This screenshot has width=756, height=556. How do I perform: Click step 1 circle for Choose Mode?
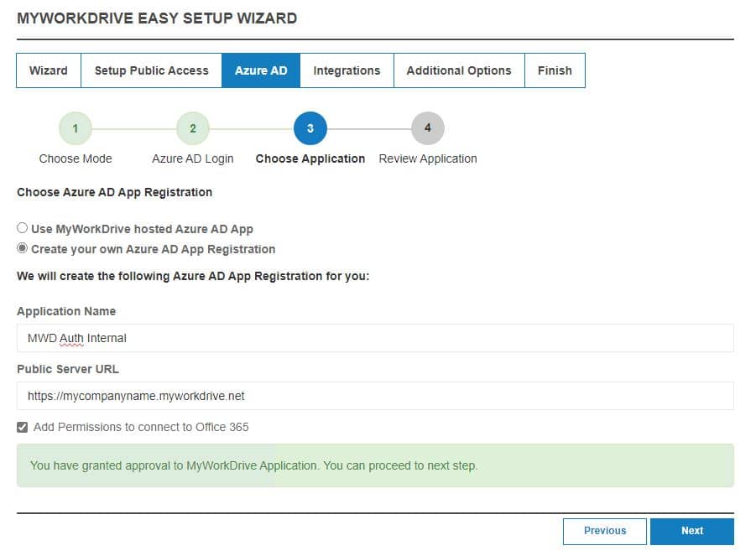coord(76,128)
